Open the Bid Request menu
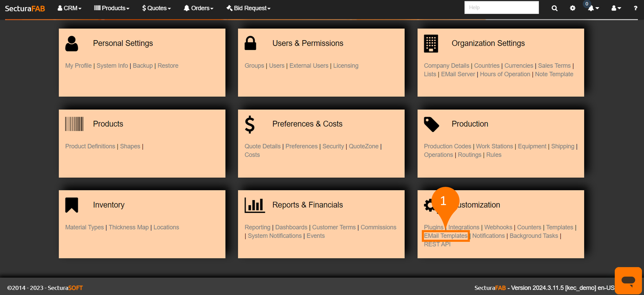 coord(248,8)
